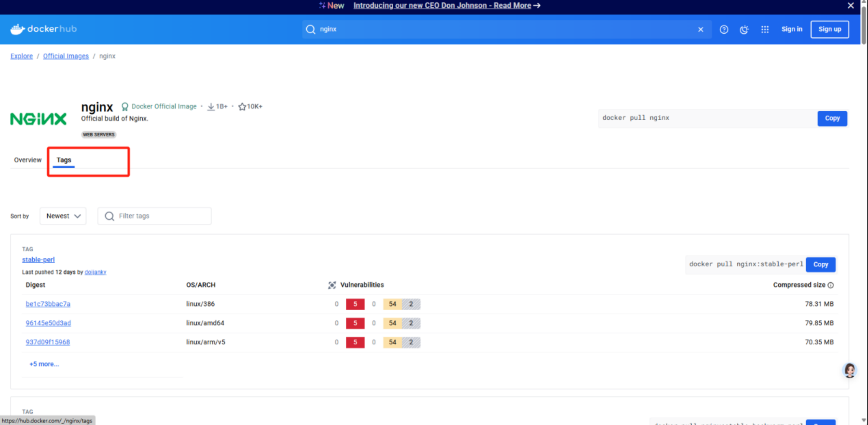868x425 pixels.
Task: Click the Docker Official Image badge icon
Action: 125,107
